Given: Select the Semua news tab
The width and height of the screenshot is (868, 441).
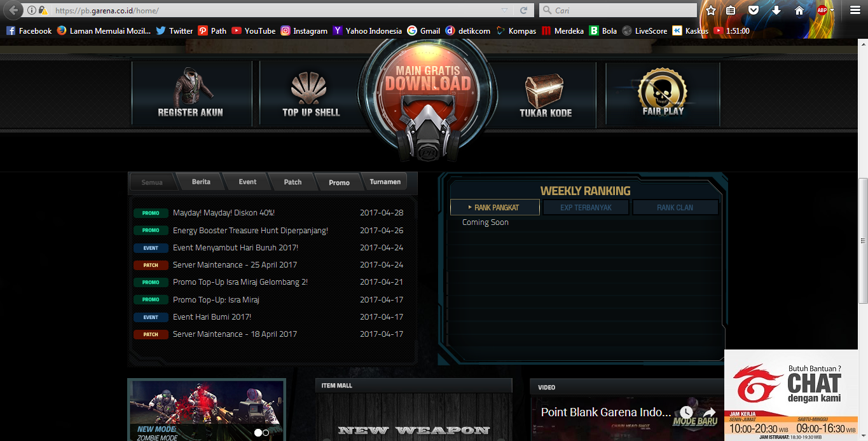Looking at the screenshot, I should pyautogui.click(x=152, y=182).
